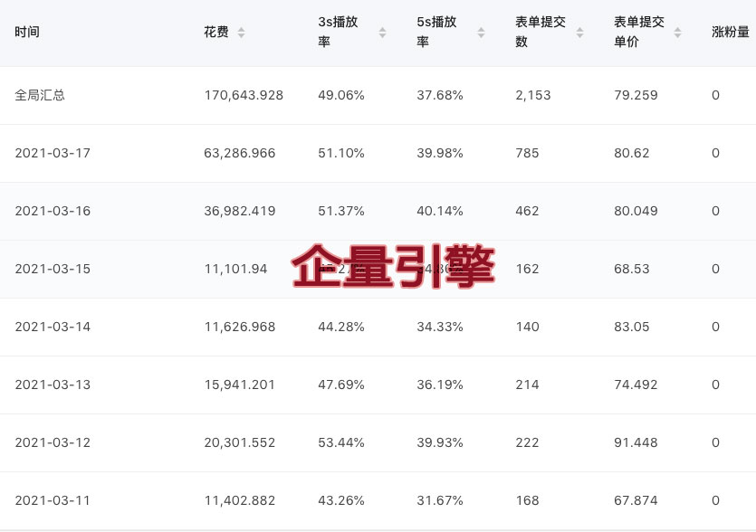Click unit price 68.53
Image resolution: width=756 pixels, height=532 pixels.
point(632,269)
